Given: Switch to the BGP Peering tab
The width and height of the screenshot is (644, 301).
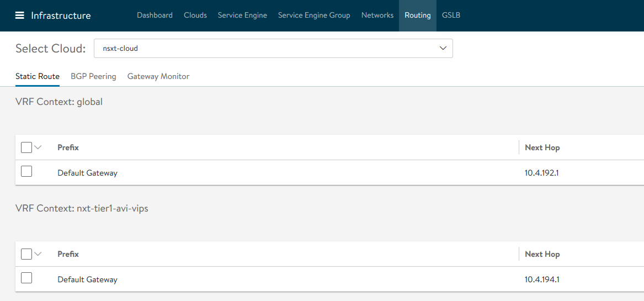Looking at the screenshot, I should (93, 76).
